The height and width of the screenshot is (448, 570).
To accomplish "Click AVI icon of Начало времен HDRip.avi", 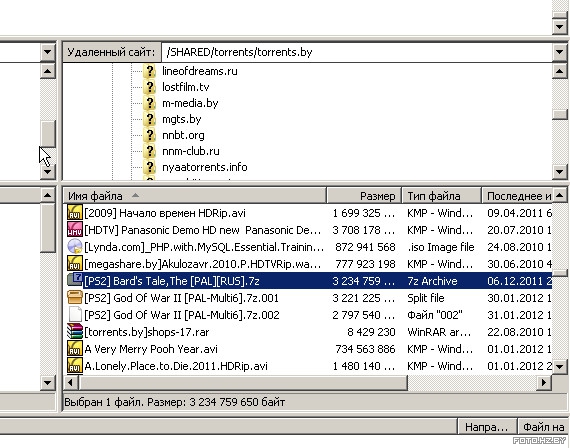I will (75, 213).
